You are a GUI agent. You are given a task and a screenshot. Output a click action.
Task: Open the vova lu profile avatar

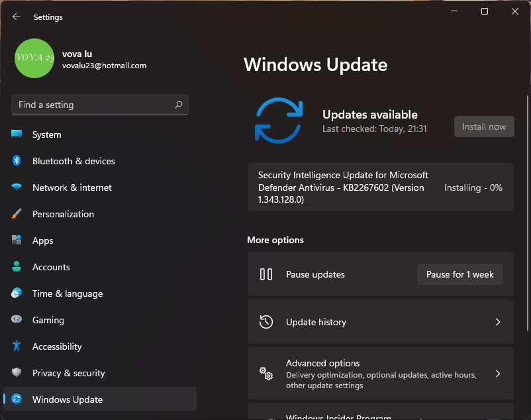(34, 58)
